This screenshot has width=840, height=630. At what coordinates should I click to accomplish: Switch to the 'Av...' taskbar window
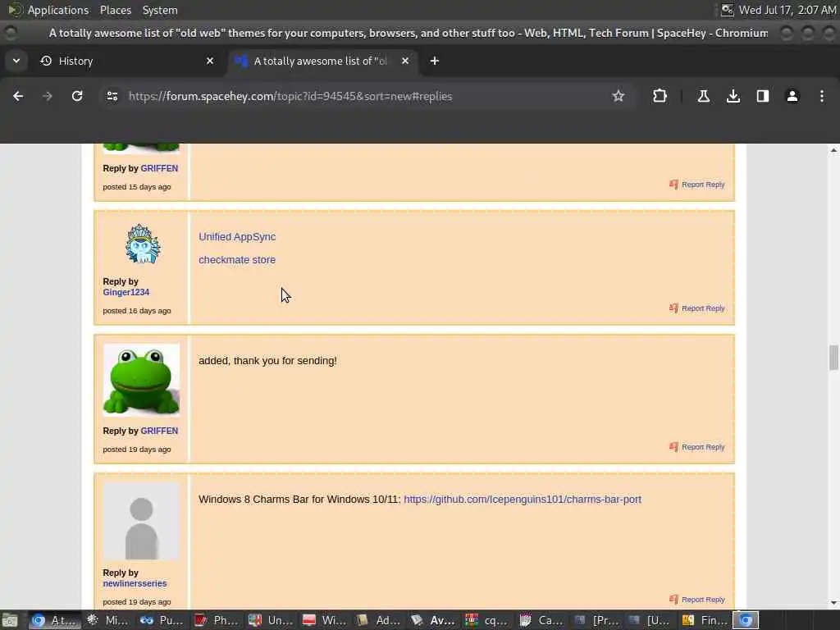(x=433, y=620)
